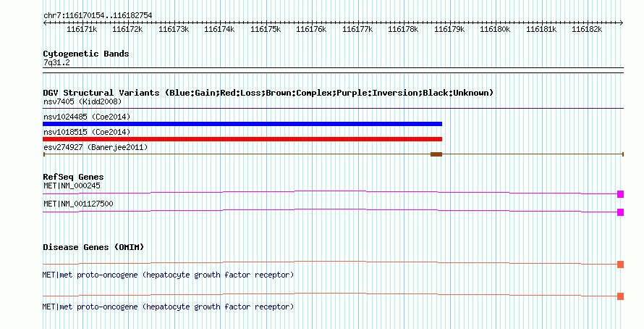Click the 116180k ruler label
Image resolution: width=644 pixels, height=329 pixels.
[496, 29]
